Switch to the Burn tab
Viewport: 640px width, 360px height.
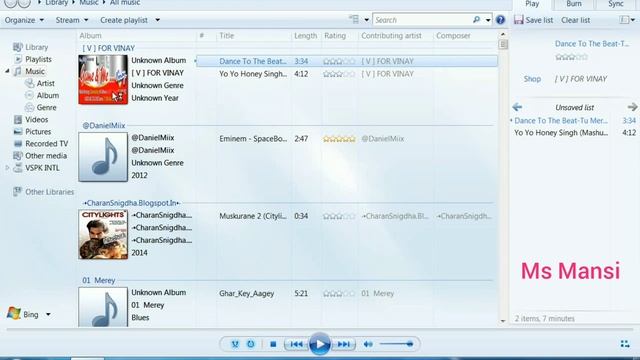tap(574, 4)
